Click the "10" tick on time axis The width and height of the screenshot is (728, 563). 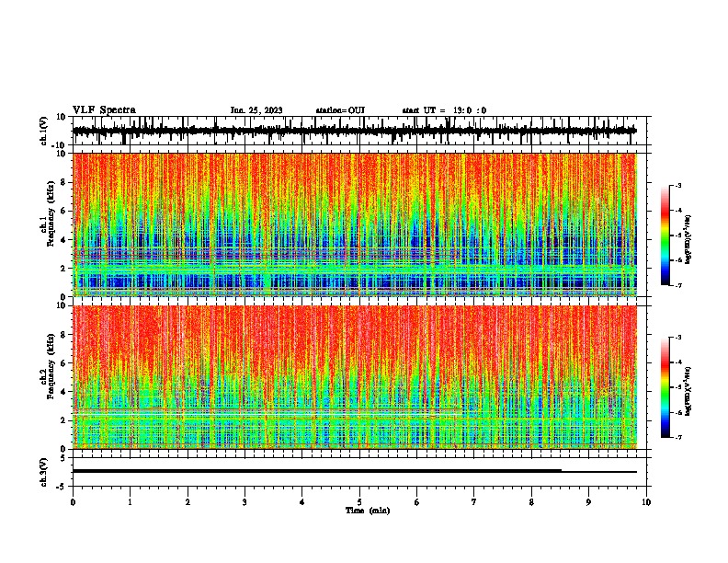[646, 502]
